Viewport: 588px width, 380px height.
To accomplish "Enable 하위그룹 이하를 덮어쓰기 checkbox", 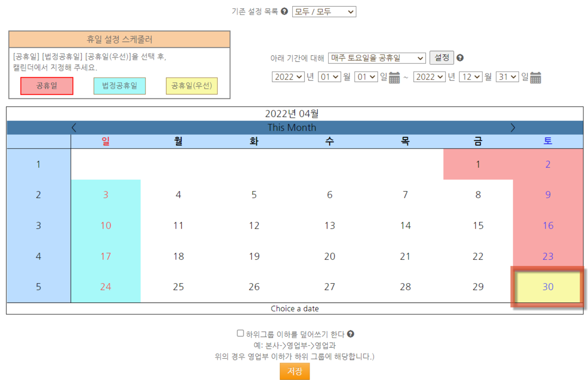I will (x=240, y=333).
